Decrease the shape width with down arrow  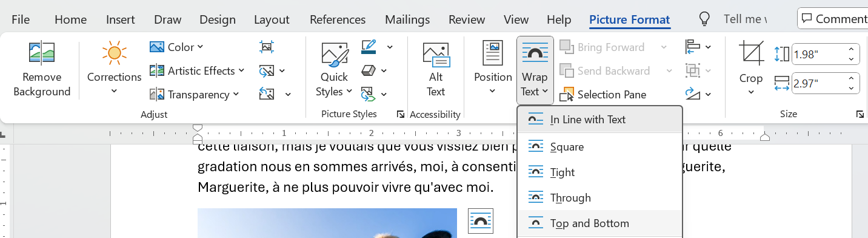pos(851,87)
